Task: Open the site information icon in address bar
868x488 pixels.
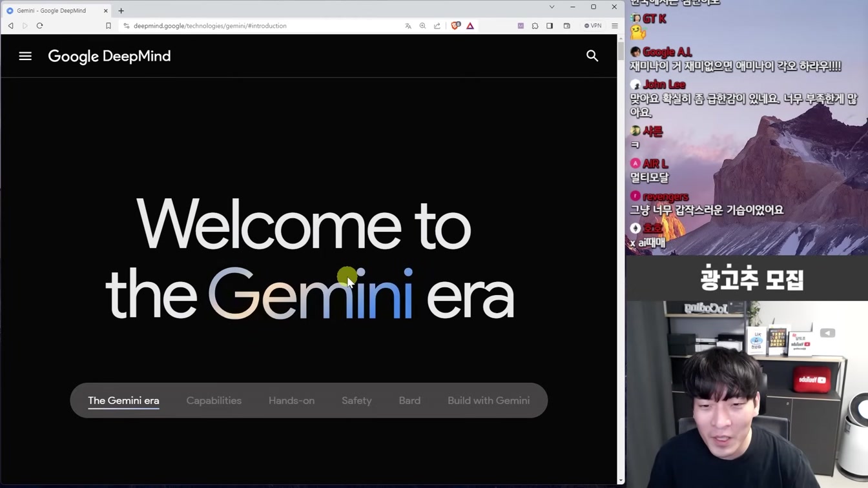Action: (127, 26)
